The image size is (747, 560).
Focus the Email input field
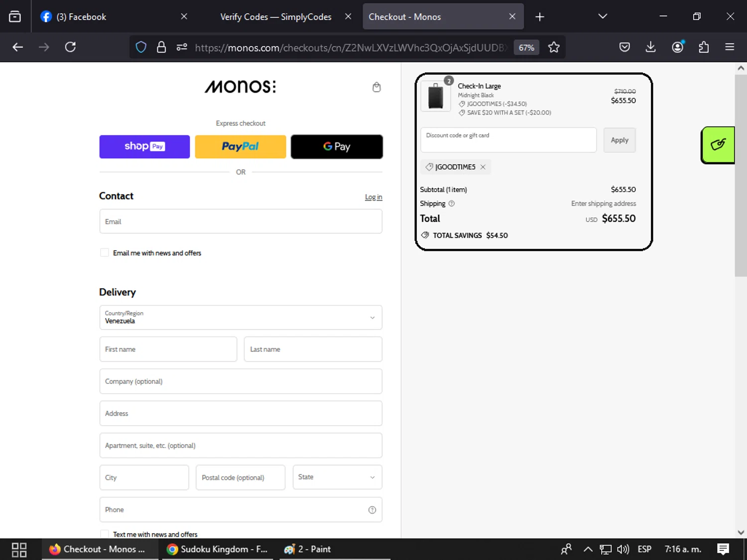click(x=241, y=222)
